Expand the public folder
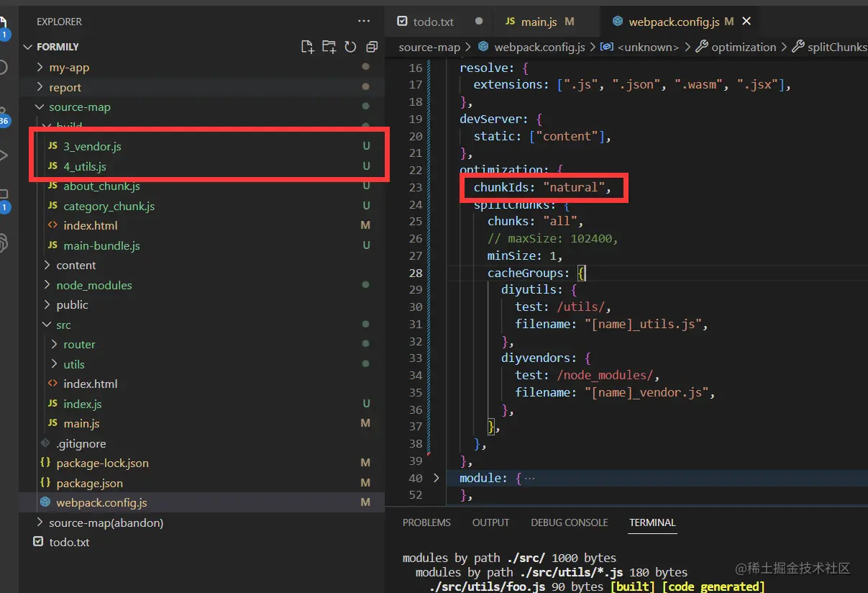 point(47,305)
